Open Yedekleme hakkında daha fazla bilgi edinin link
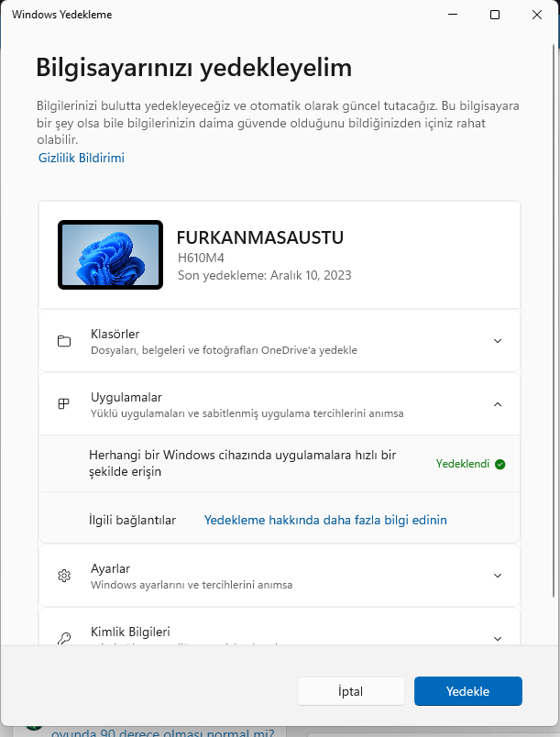This screenshot has height=737, width=560. pos(325,520)
